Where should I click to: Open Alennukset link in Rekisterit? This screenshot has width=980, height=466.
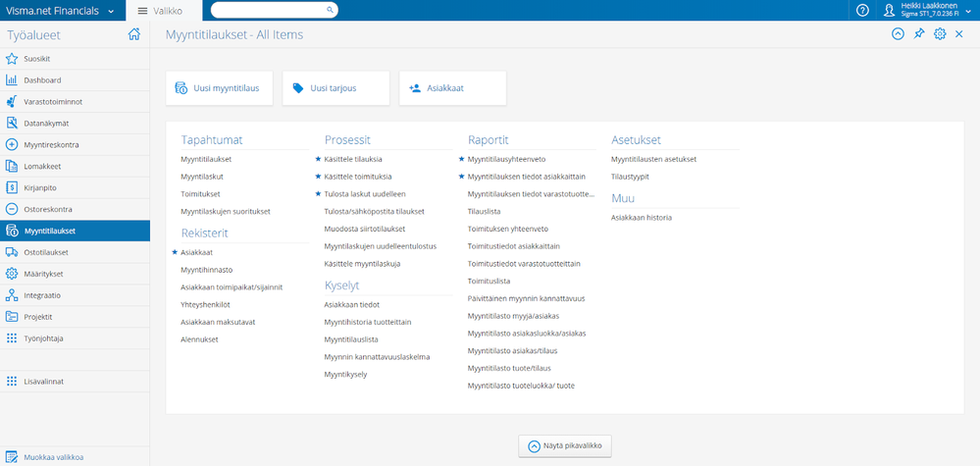pyautogui.click(x=199, y=339)
